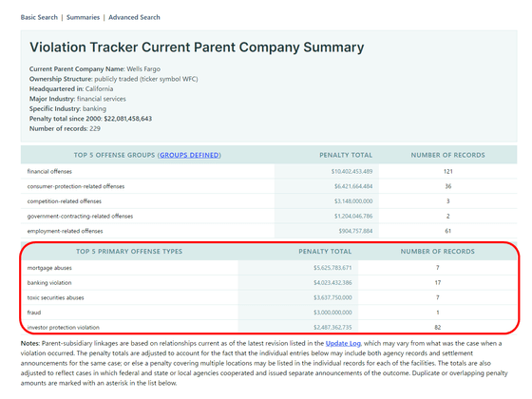Click the fraud offense type
The height and width of the screenshot is (399, 532).
click(34, 313)
